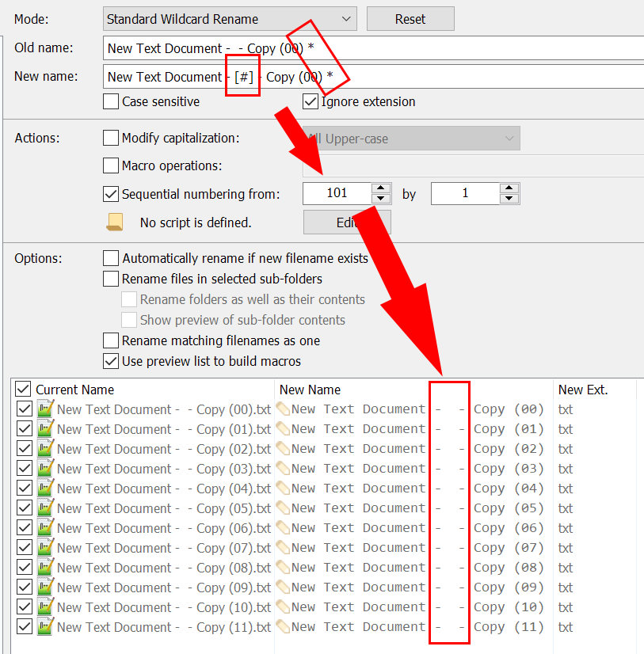Click the Edit script button

point(347,222)
